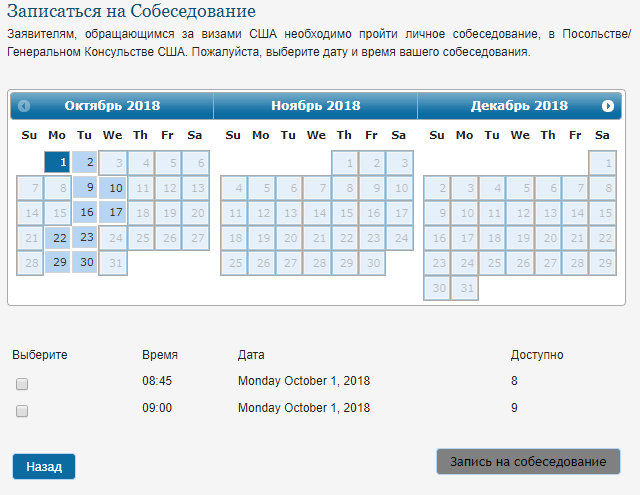This screenshot has width=640, height=495.
Task: Click November 1 date cell
Action: point(344,162)
